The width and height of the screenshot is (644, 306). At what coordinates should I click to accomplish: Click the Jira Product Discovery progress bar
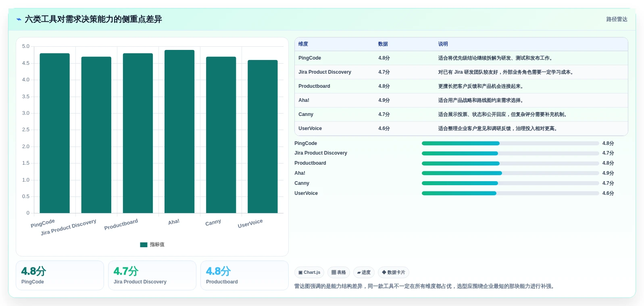pos(510,153)
